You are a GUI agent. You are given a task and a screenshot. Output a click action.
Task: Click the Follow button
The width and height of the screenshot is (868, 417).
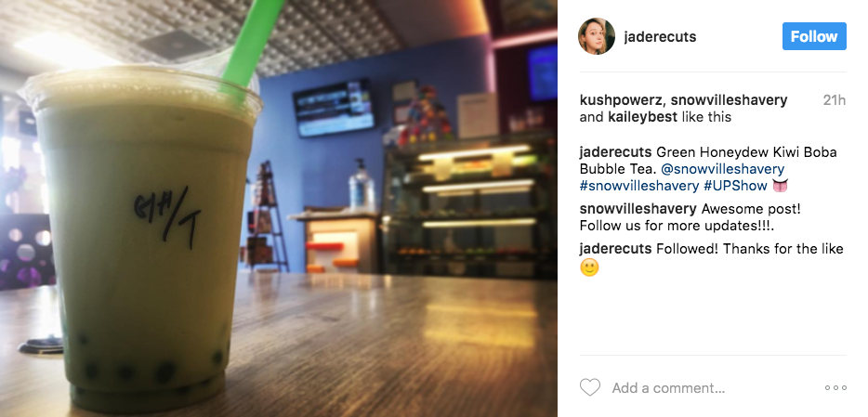tap(814, 36)
